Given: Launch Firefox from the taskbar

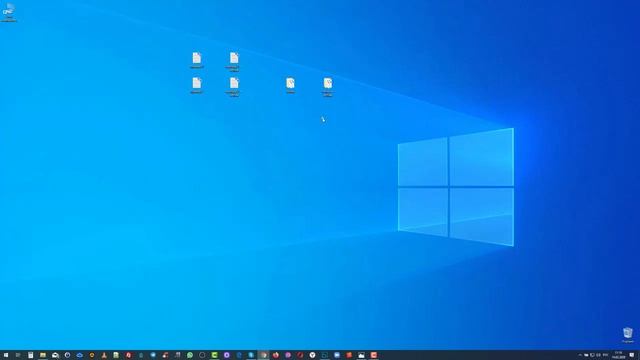Looking at the screenshot, I should pos(276,355).
